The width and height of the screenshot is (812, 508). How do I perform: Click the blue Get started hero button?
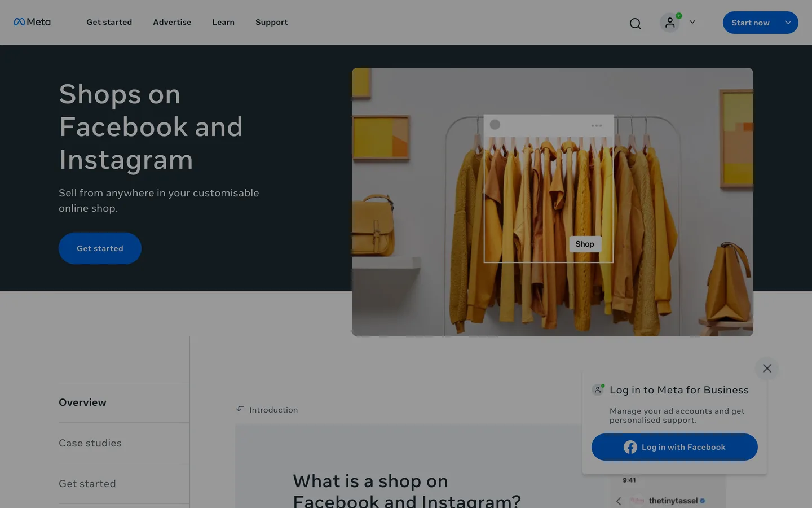point(100,248)
